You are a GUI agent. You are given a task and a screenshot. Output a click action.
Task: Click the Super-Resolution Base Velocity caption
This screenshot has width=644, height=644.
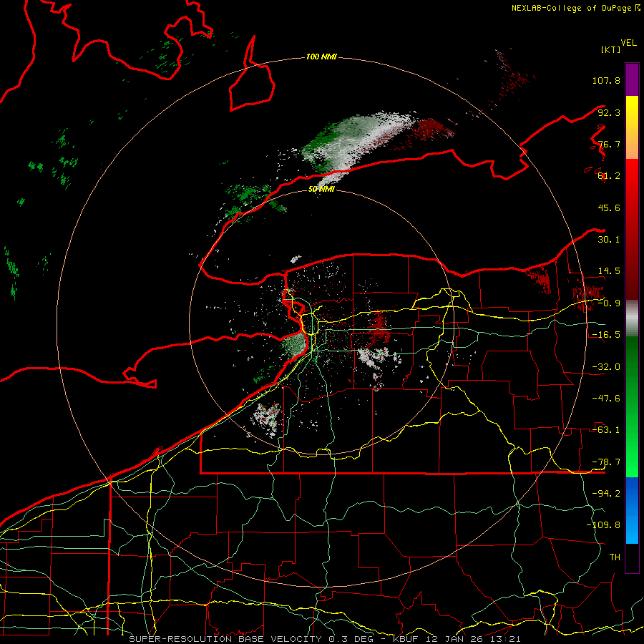324,639
